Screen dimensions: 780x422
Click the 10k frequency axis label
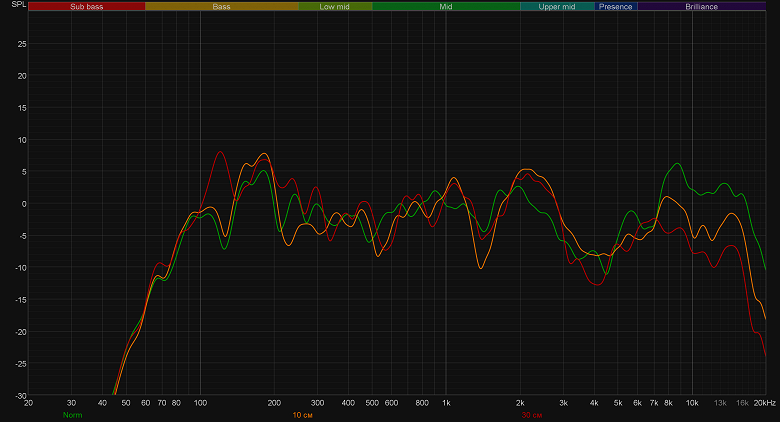(692, 403)
